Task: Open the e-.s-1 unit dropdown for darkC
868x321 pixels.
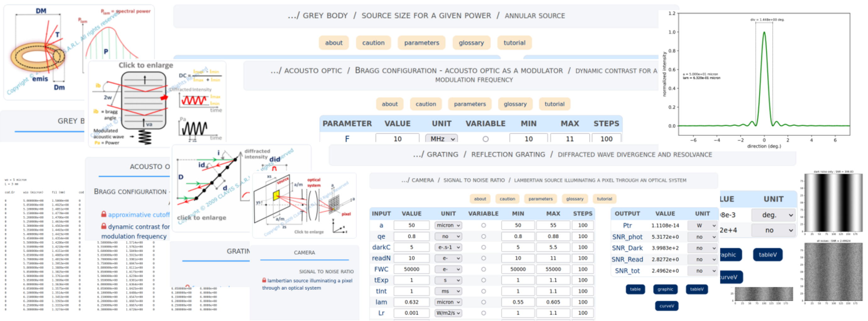Action: [x=448, y=247]
